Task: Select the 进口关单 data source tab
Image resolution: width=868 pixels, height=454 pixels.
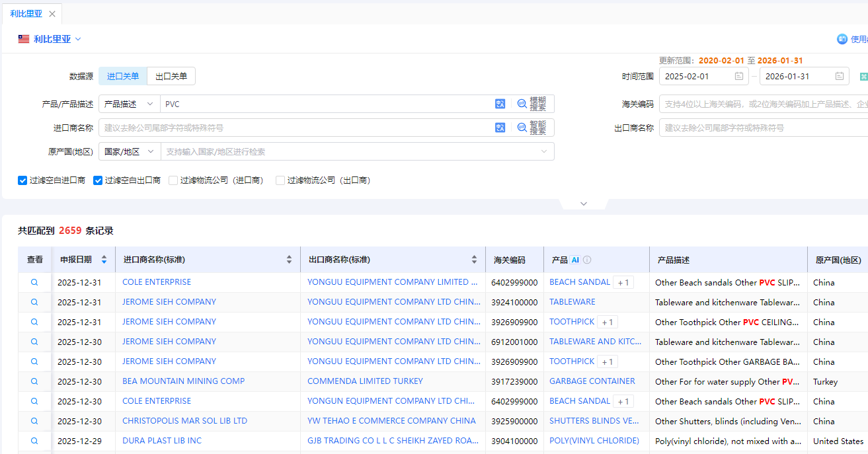Action: (x=123, y=76)
